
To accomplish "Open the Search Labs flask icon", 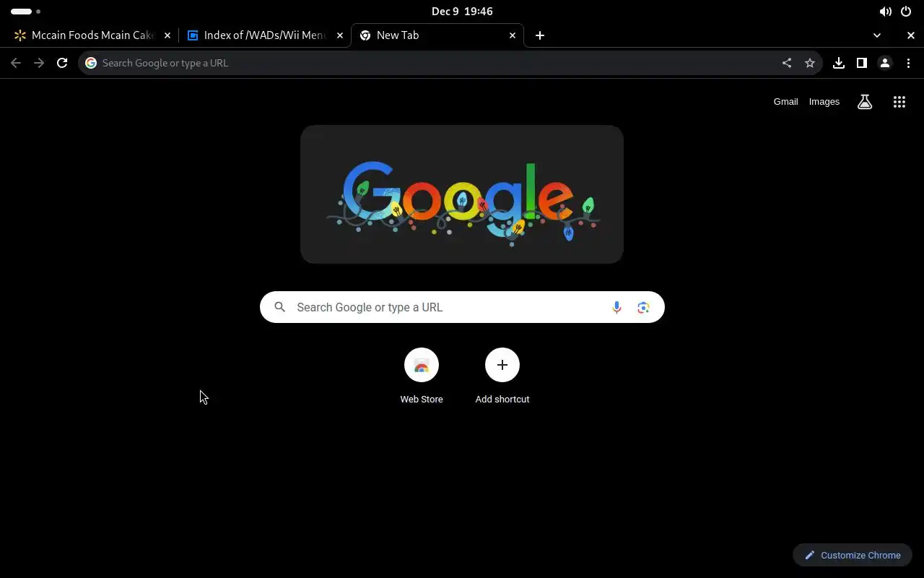I will [x=865, y=102].
